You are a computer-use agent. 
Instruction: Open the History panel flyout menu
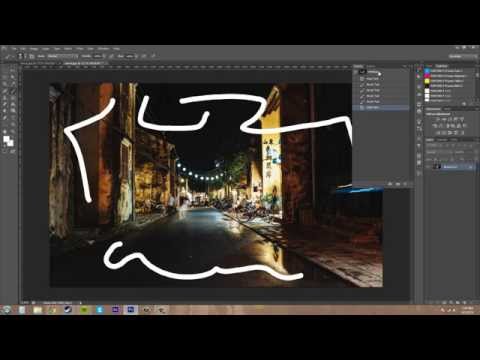point(406,66)
